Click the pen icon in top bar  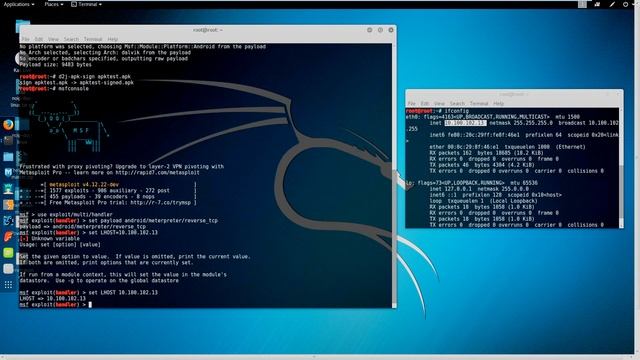click(x=612, y=4)
